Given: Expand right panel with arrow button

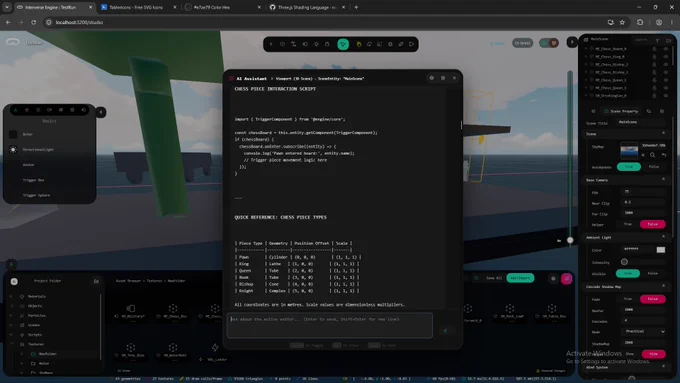Looking at the screenshot, I should point(572,42).
